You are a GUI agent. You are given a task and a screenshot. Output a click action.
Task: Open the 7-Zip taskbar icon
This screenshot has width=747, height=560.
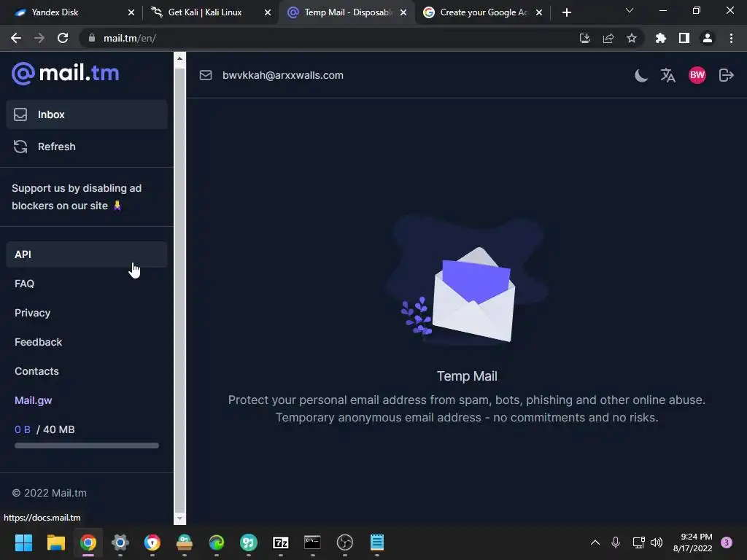coord(281,542)
